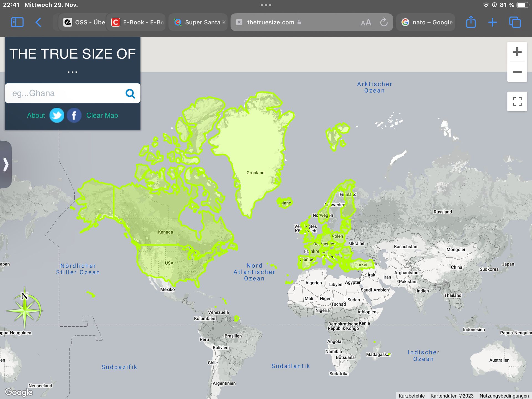Click the magnifier search icon
Screen dimensions: 532x399
coord(130,94)
